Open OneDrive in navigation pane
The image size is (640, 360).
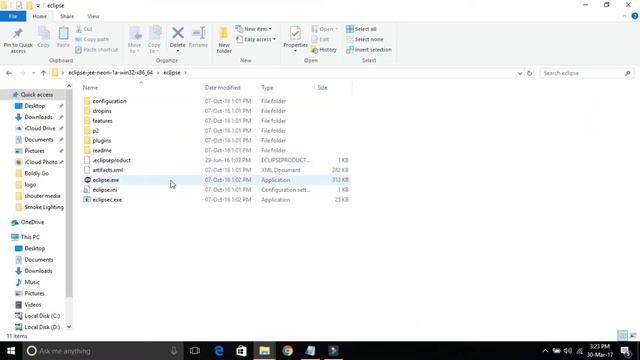32,222
